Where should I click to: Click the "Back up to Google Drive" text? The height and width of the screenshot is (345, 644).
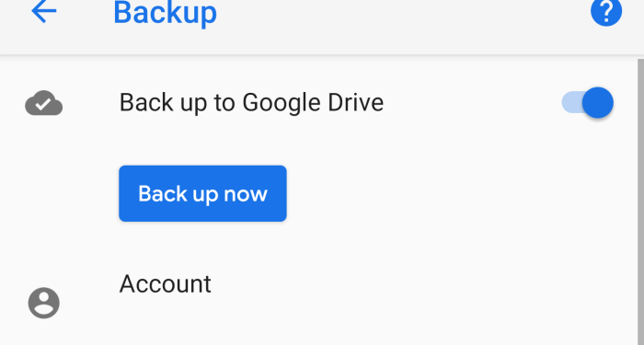(251, 103)
